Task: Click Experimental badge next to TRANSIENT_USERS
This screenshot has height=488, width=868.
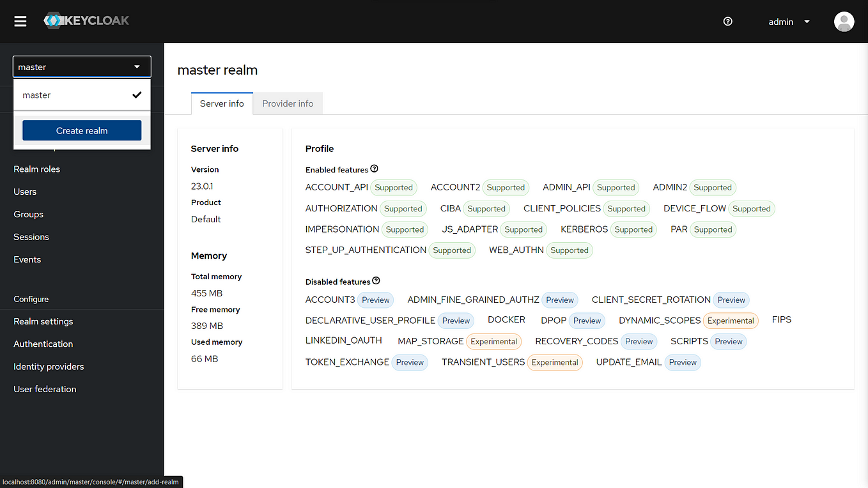Action: tap(555, 362)
